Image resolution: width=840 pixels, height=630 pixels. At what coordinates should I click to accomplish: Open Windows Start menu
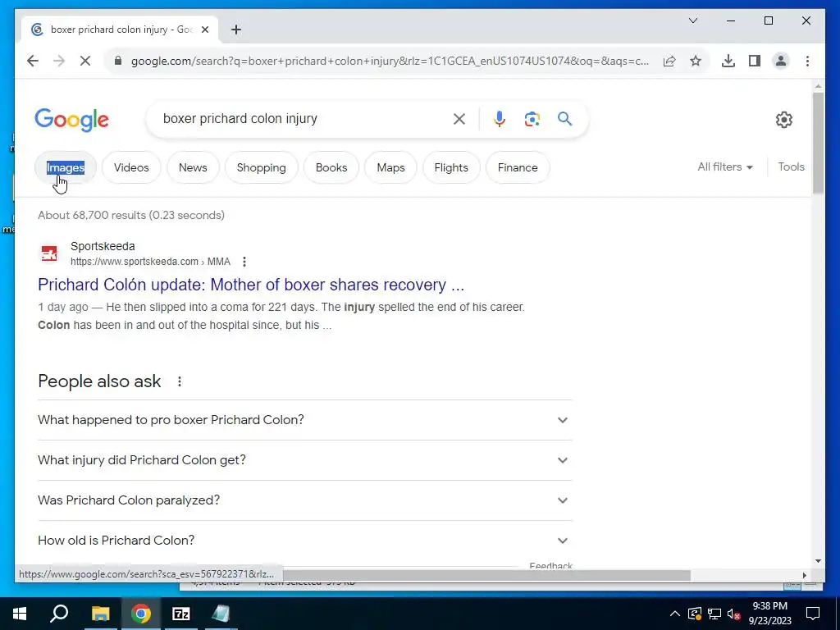(x=20, y=614)
